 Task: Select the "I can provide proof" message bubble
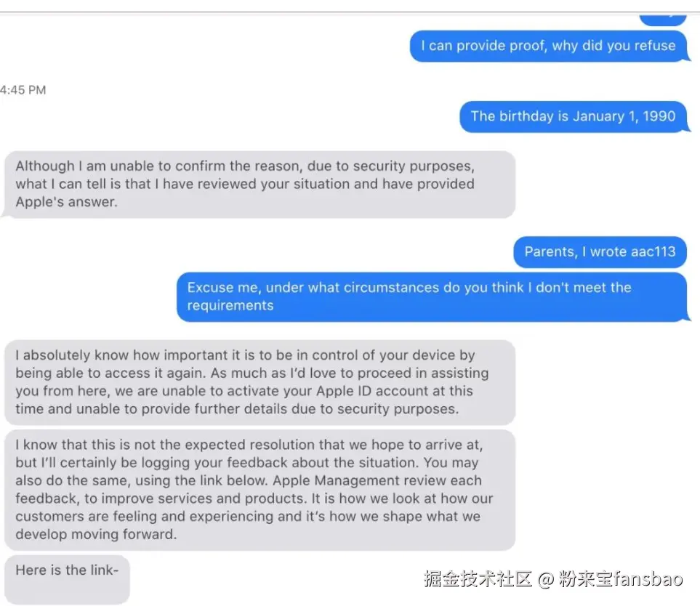click(x=549, y=46)
